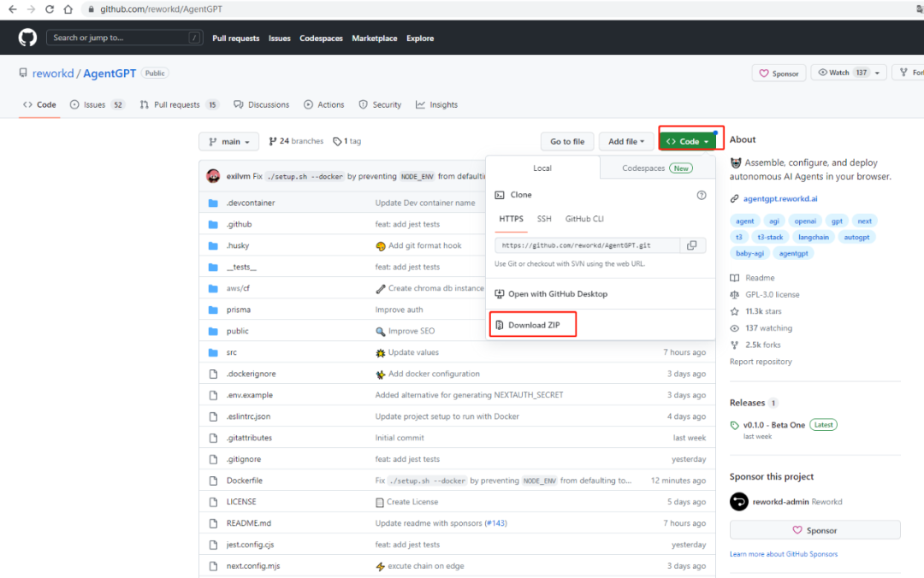Open Explore in top navigation

coord(419,38)
